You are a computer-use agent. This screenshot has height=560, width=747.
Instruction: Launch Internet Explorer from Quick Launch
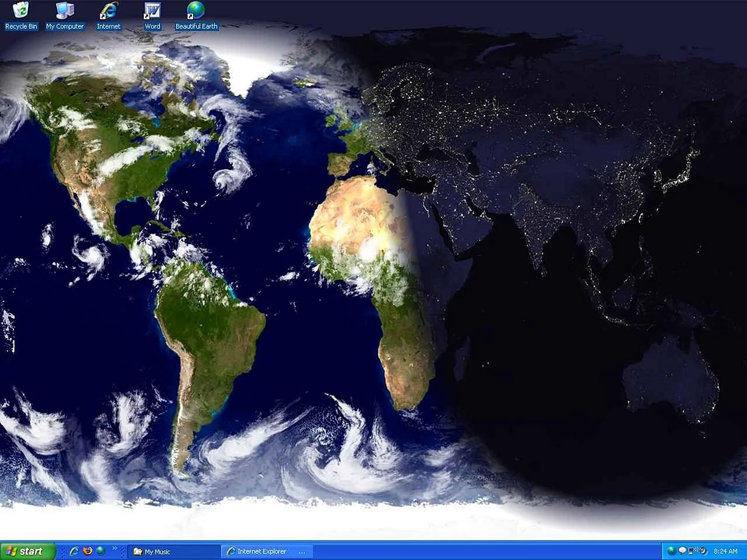point(74,551)
